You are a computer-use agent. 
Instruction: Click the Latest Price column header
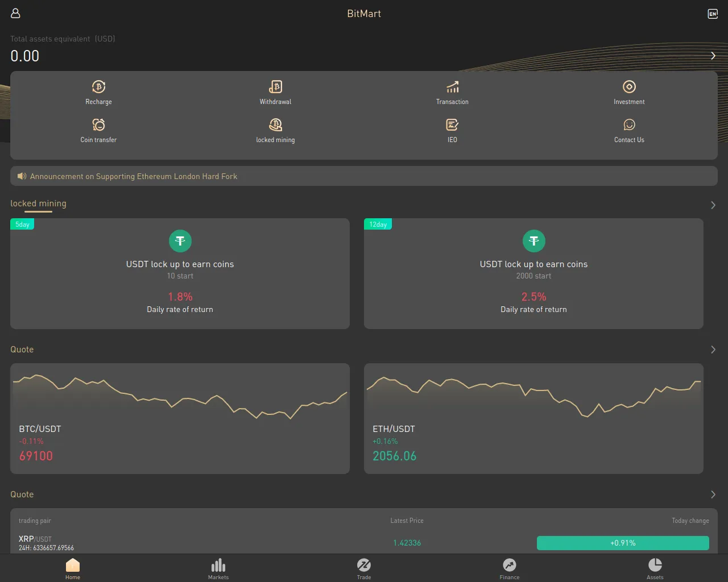pos(407,521)
